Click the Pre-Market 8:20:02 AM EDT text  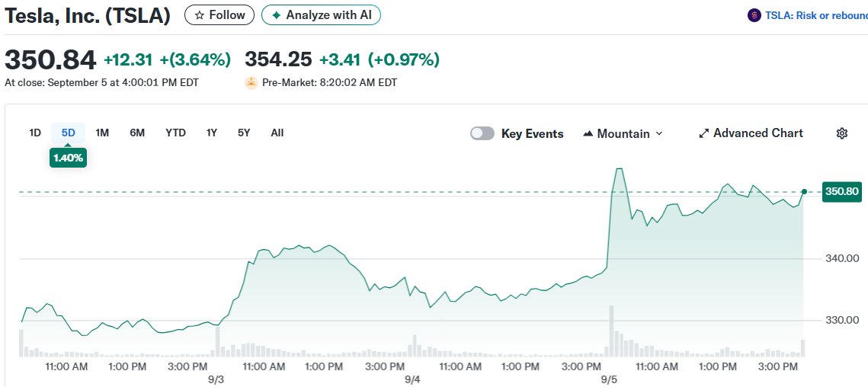(x=329, y=83)
